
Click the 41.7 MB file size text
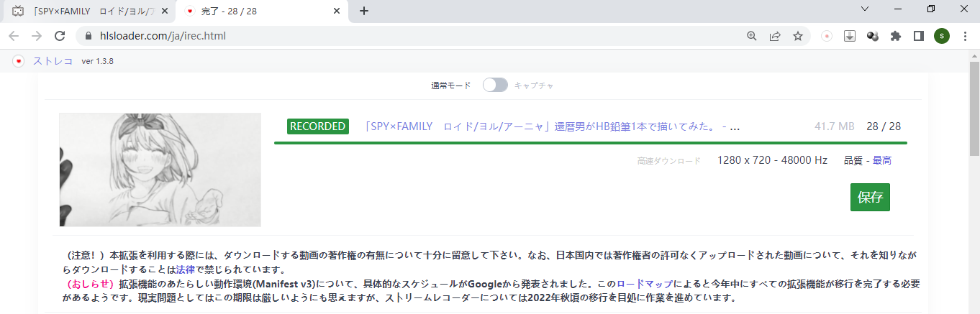tap(834, 126)
